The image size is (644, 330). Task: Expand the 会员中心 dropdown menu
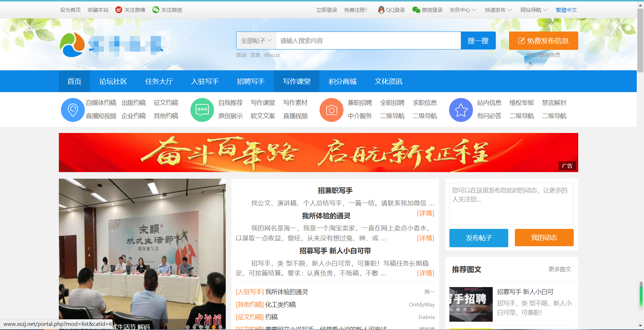point(463,10)
